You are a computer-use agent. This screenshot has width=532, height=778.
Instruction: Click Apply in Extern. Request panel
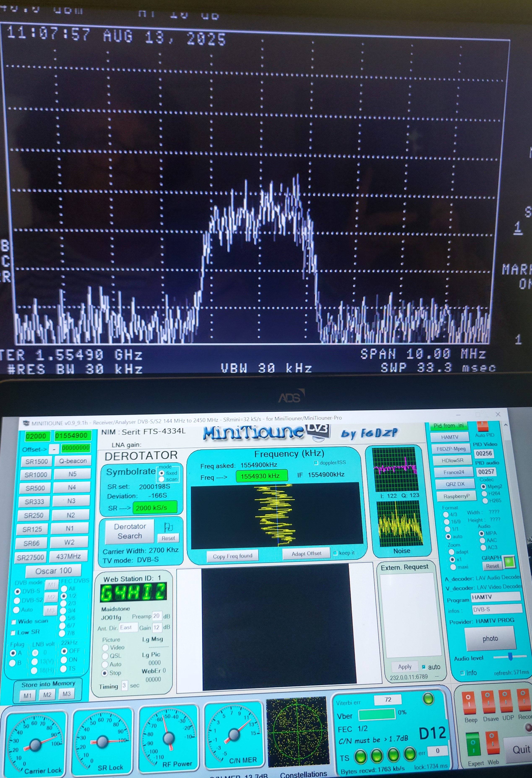[405, 667]
